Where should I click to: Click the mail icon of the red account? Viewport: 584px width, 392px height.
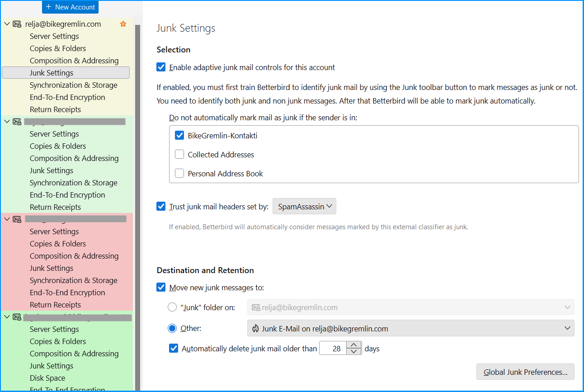click(x=17, y=219)
